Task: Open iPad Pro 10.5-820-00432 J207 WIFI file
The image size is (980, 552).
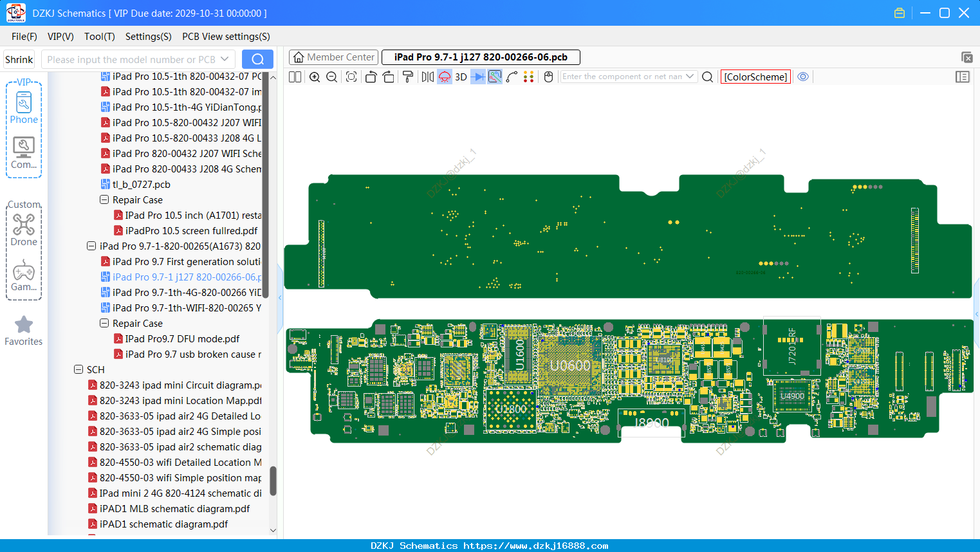Action: coord(181,123)
